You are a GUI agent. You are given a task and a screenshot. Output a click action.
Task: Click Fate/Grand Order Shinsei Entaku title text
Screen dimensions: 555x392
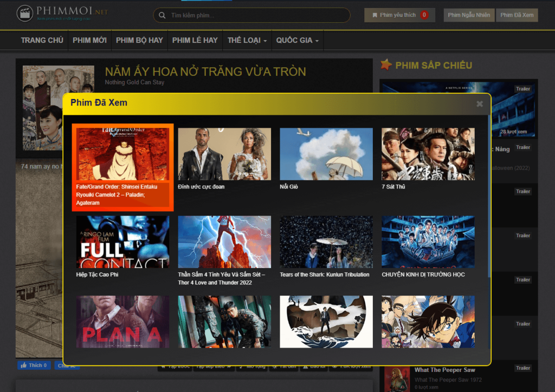[x=117, y=195]
